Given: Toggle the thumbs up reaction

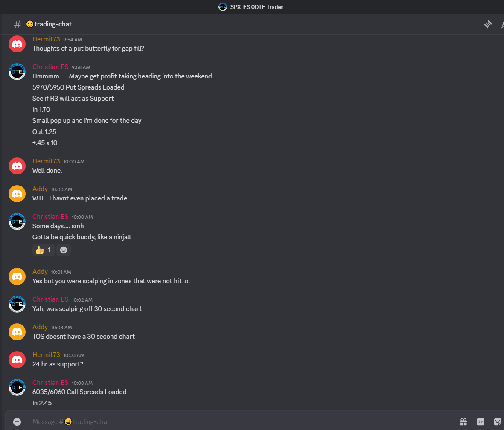Looking at the screenshot, I should point(43,250).
